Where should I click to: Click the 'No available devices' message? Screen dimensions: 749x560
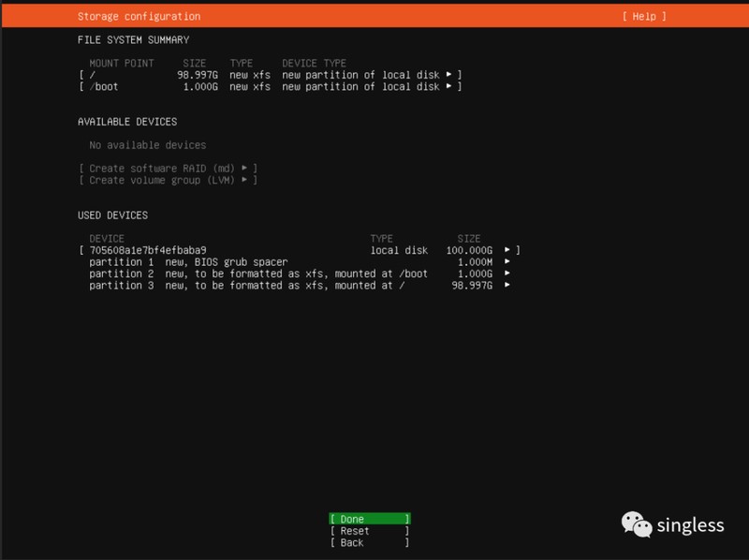pyautogui.click(x=148, y=145)
